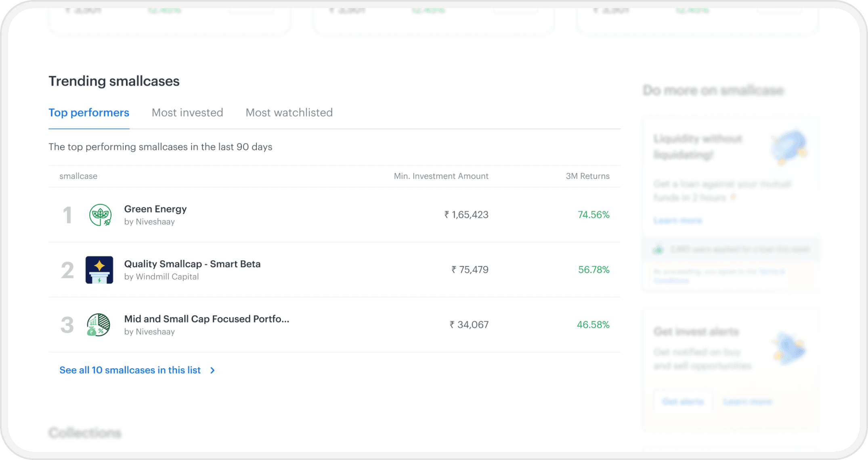Open See all 10 smallcases link
Image resolution: width=868 pixels, height=460 pixels.
tap(130, 370)
